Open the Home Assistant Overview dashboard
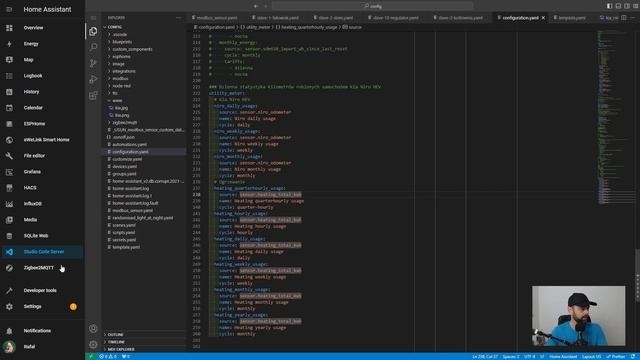 [42, 28]
